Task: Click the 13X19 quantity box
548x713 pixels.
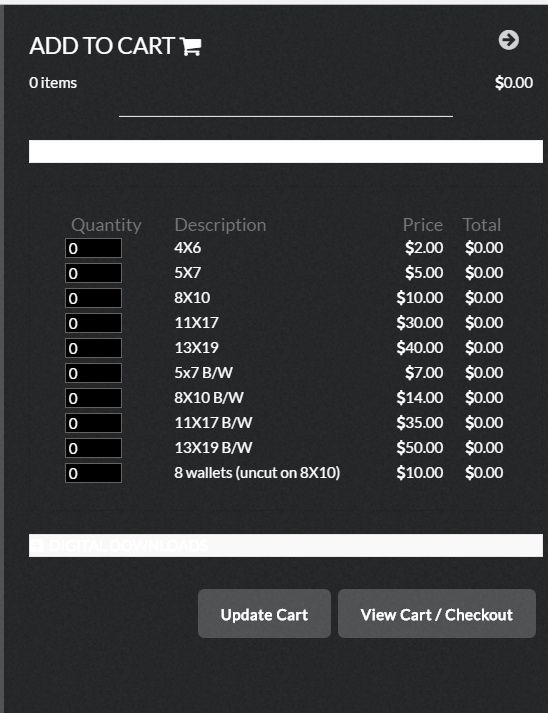Action: 93,348
